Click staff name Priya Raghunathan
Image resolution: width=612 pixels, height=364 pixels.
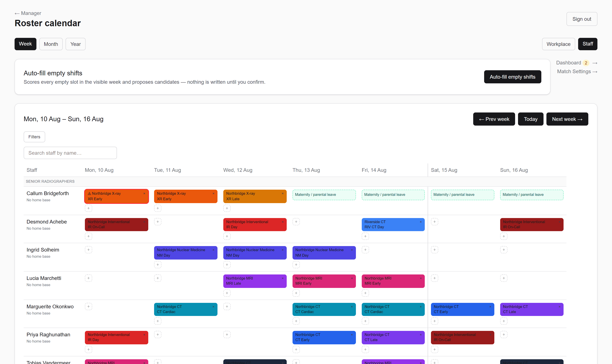[x=48, y=335]
